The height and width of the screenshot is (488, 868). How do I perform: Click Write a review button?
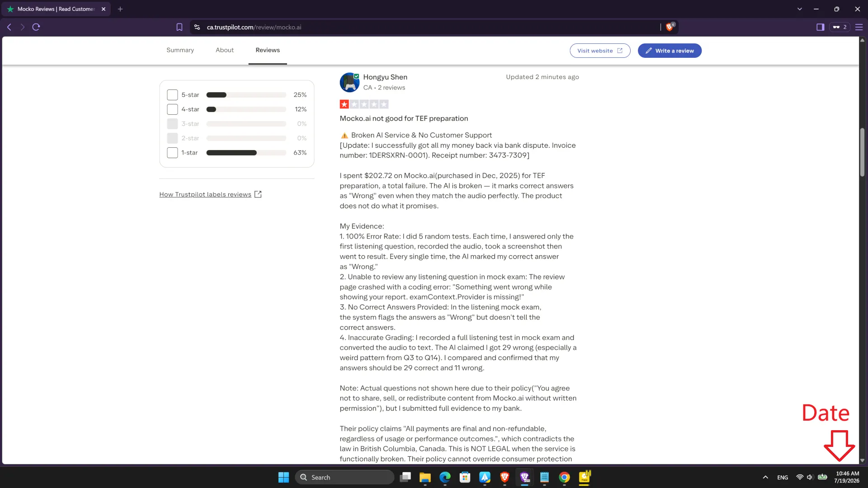pyautogui.click(x=670, y=51)
